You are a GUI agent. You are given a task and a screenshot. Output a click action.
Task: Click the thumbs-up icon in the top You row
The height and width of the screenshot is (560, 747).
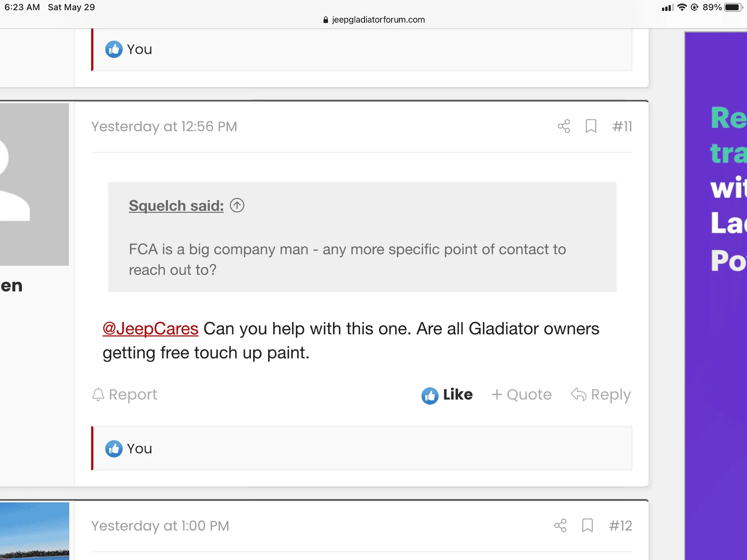coord(114,49)
